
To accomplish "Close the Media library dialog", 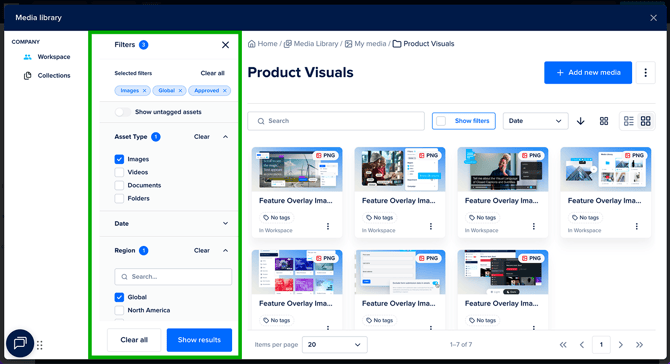I will tap(653, 18).
